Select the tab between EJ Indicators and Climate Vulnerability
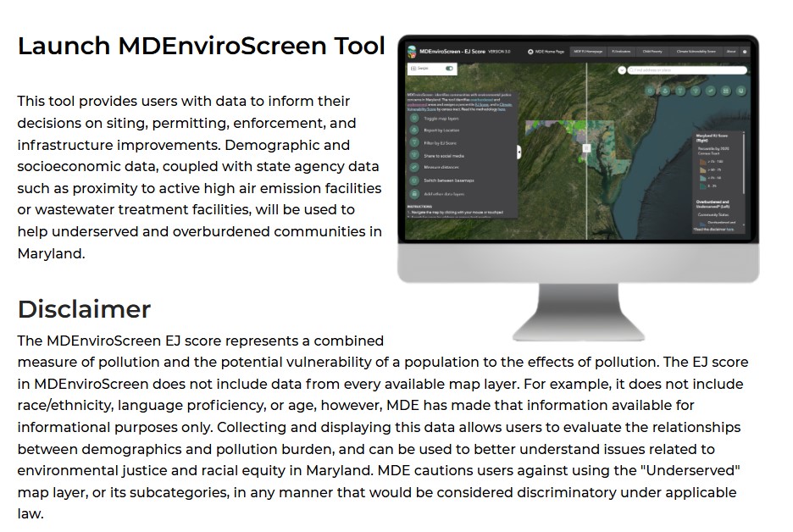The height and width of the screenshot is (532, 793). (x=652, y=52)
